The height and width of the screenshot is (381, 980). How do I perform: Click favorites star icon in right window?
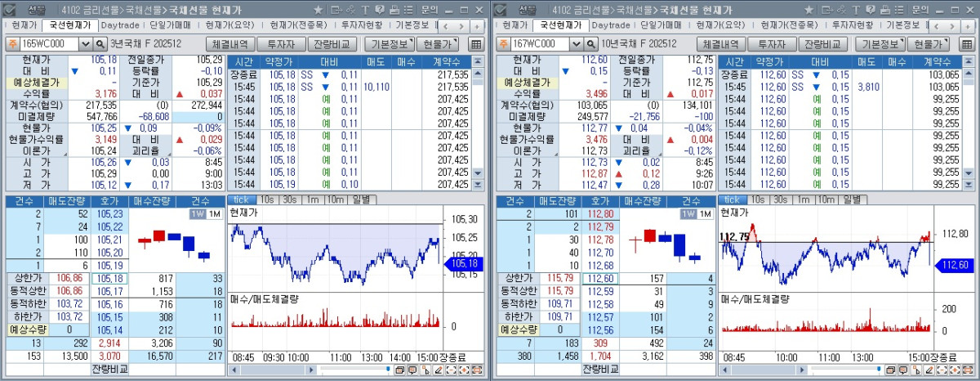[x=808, y=10]
